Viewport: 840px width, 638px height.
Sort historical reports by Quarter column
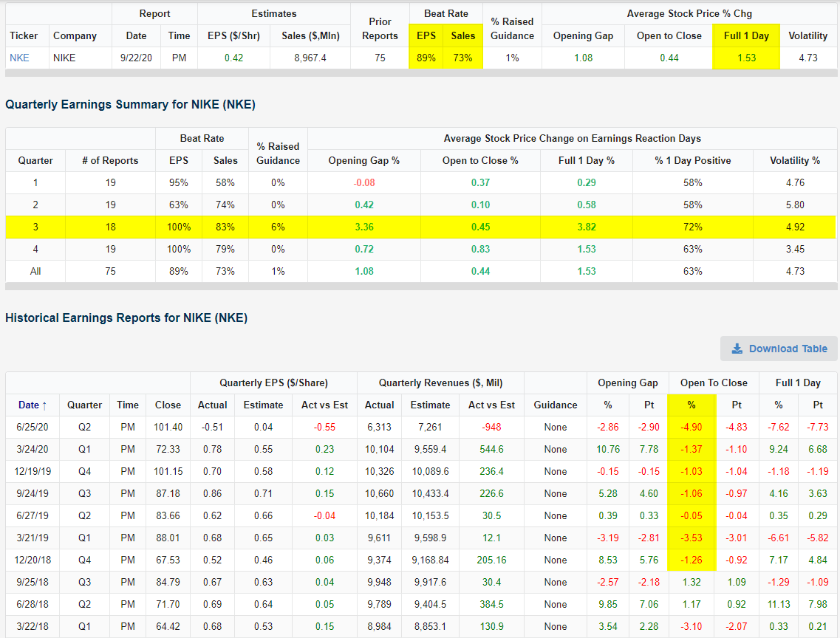pos(85,405)
